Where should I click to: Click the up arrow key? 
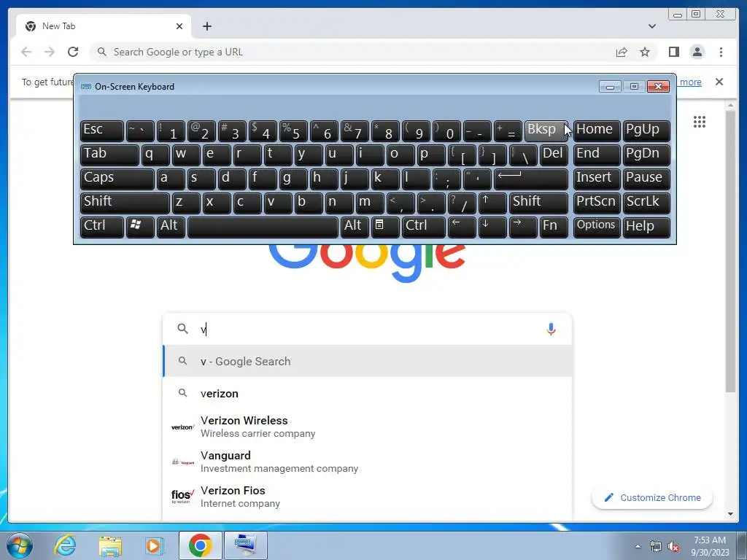tap(492, 203)
